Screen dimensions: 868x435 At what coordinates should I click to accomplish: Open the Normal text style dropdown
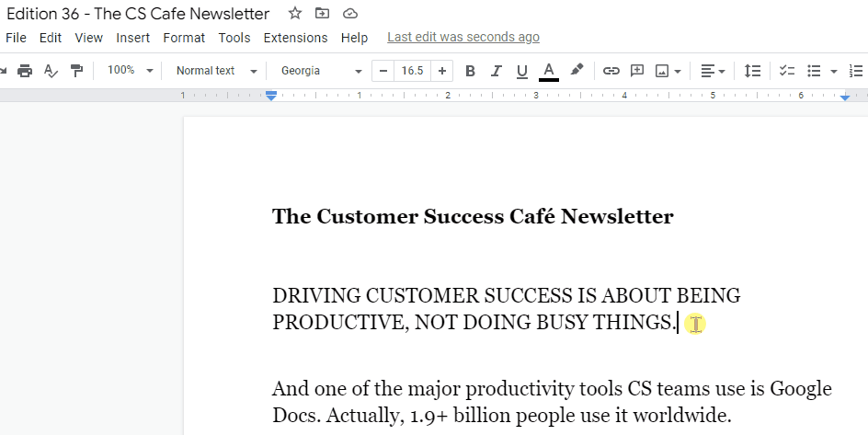(x=216, y=71)
